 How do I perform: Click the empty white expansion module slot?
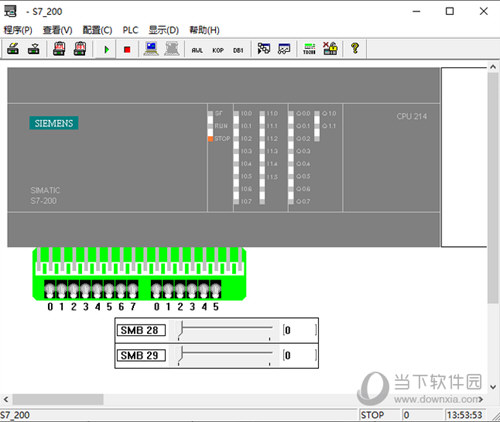(x=464, y=157)
